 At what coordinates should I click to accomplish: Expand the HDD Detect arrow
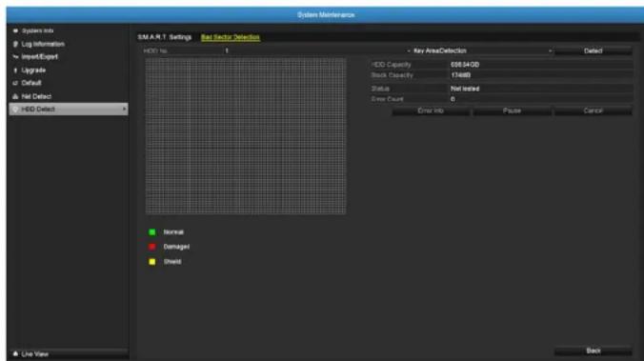coord(124,109)
